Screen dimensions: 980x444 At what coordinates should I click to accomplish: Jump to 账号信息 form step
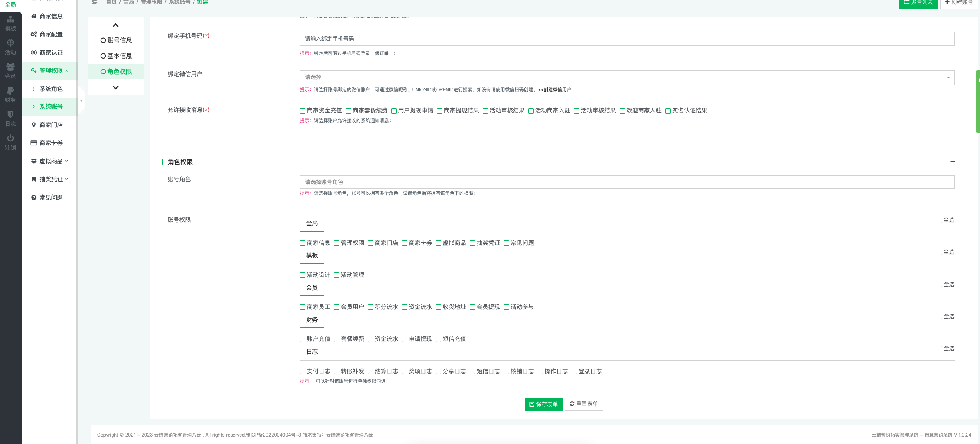[x=116, y=40]
